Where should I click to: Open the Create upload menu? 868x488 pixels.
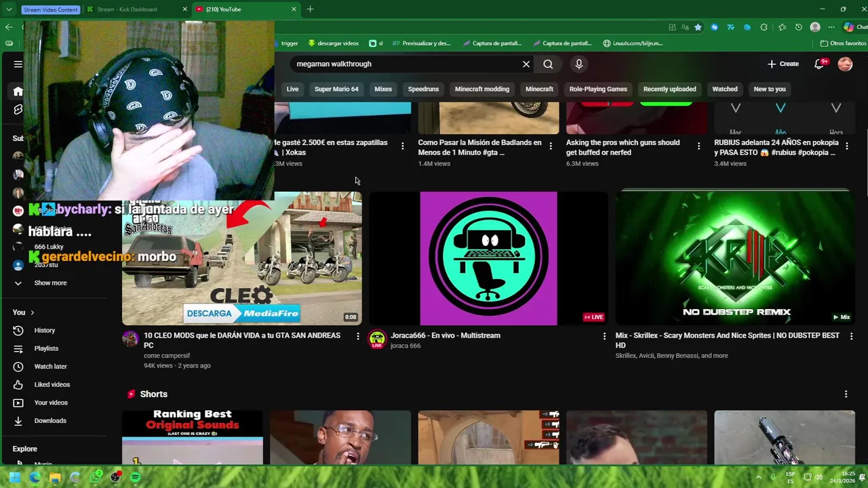pyautogui.click(x=783, y=64)
